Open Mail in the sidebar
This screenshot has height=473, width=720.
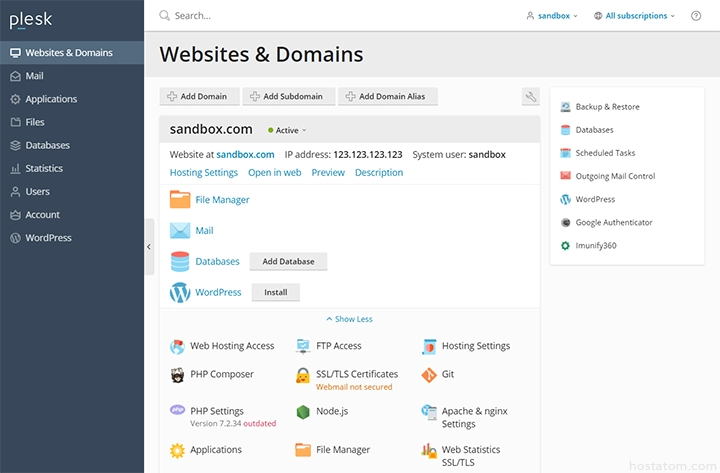click(x=72, y=76)
